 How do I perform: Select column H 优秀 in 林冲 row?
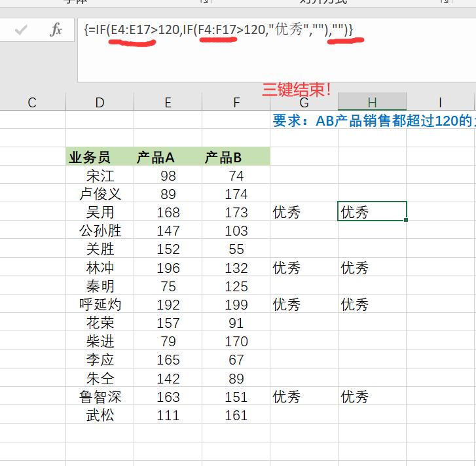tap(372, 267)
